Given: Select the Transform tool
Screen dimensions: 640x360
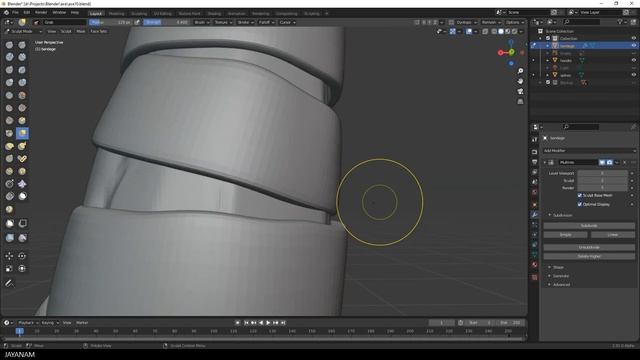Looking at the screenshot, I should (22, 269).
